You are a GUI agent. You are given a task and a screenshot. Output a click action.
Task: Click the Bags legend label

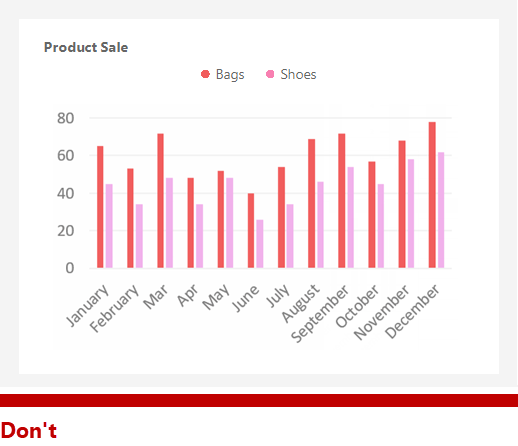[x=230, y=74]
